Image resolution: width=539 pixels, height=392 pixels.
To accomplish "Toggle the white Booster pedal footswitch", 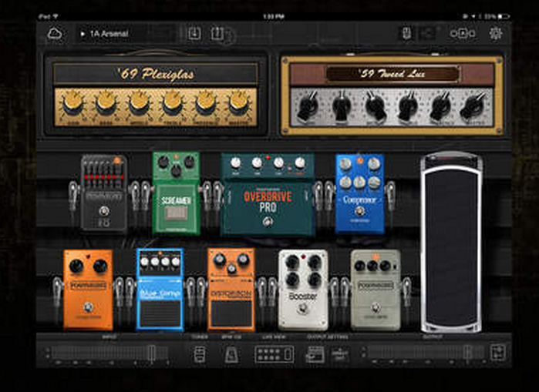I will [x=302, y=310].
